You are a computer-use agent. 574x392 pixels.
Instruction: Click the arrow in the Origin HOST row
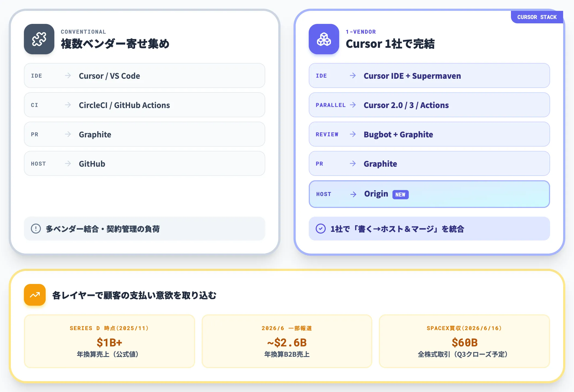[353, 194]
